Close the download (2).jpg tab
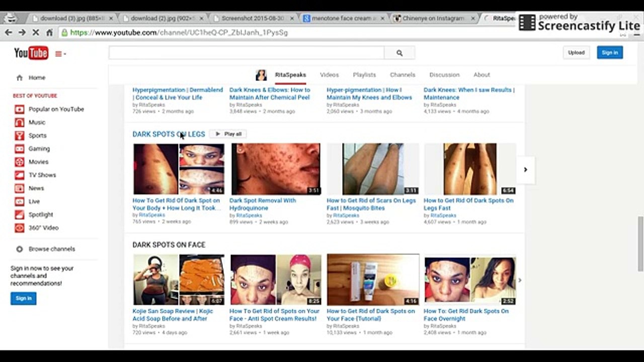 (202, 19)
